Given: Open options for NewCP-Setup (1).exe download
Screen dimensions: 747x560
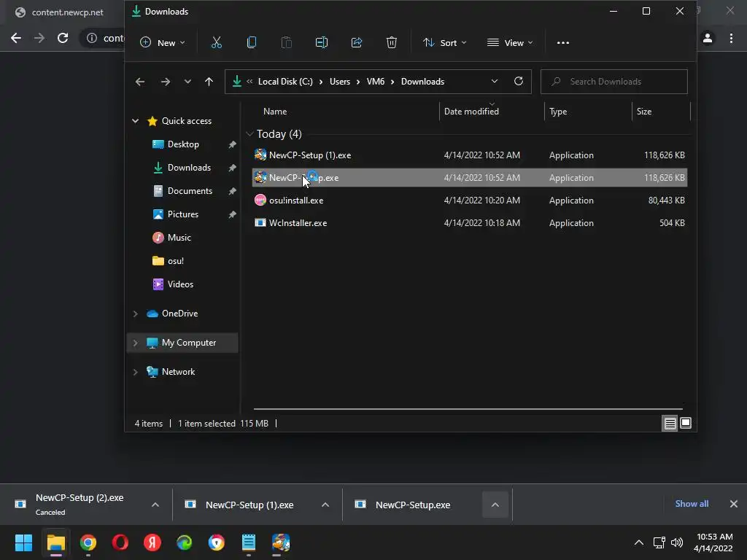Looking at the screenshot, I should point(325,505).
